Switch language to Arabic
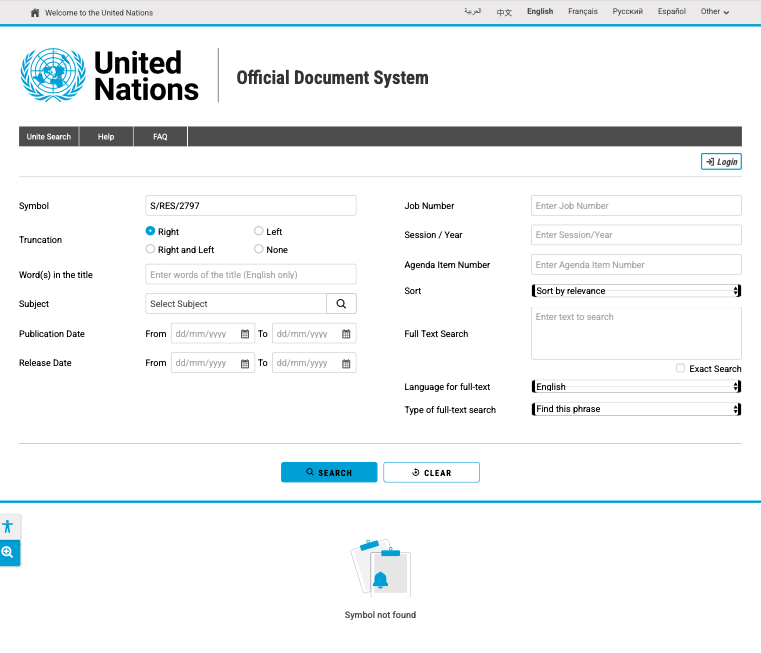761x653 pixels. tap(472, 11)
